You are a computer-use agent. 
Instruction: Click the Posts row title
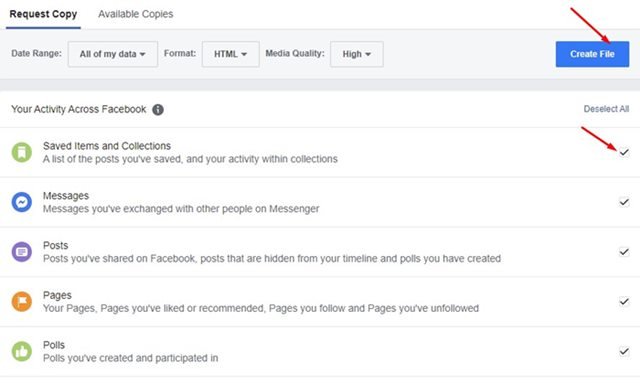coord(56,245)
